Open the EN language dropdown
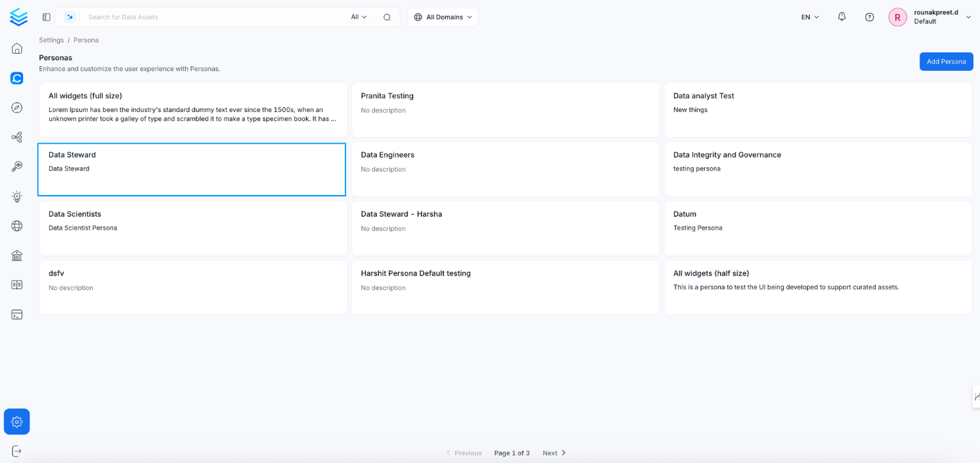Screen dimensions: 980x463 (810, 17)
